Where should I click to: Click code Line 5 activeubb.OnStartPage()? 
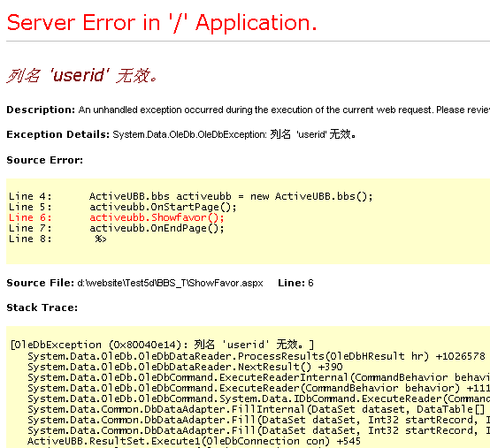(x=122, y=207)
